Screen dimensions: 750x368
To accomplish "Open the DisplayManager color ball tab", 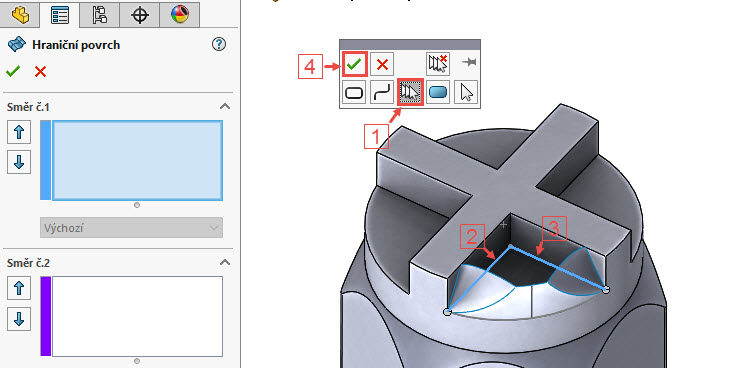I will [180, 14].
